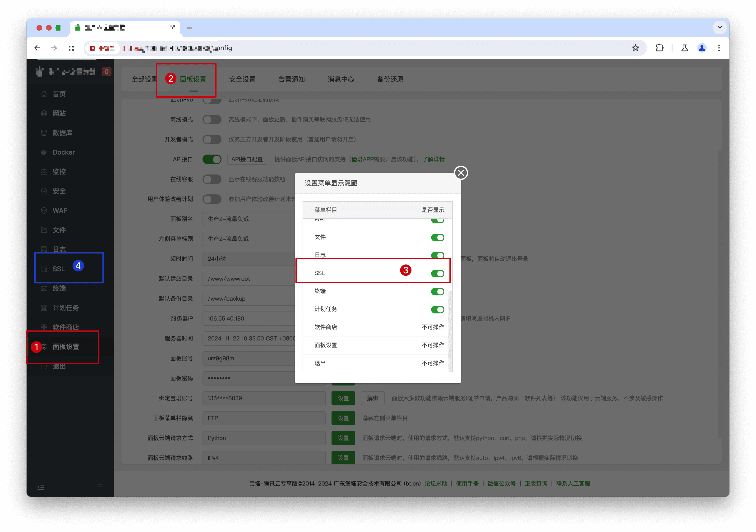Open the 软件商店 grid icon in sidebar

click(x=44, y=327)
